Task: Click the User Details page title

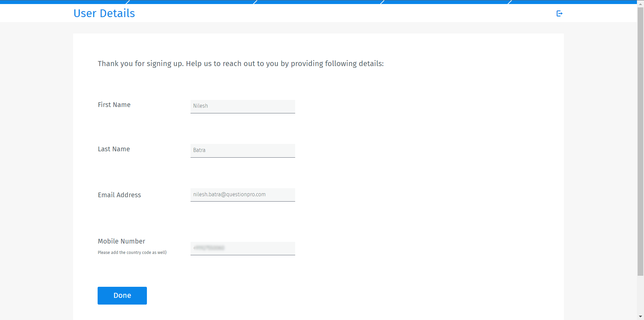Action: coord(104,13)
